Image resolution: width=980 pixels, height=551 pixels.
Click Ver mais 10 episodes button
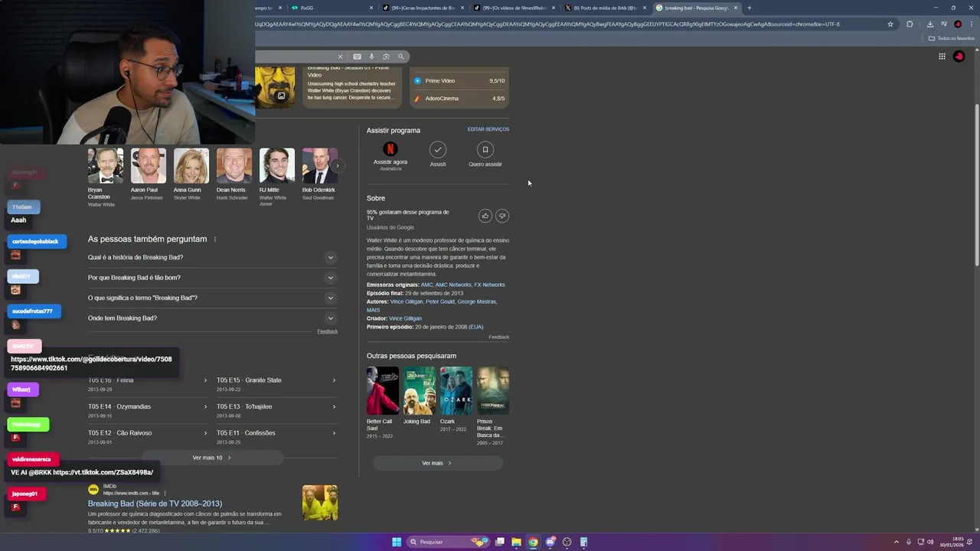[211, 458]
